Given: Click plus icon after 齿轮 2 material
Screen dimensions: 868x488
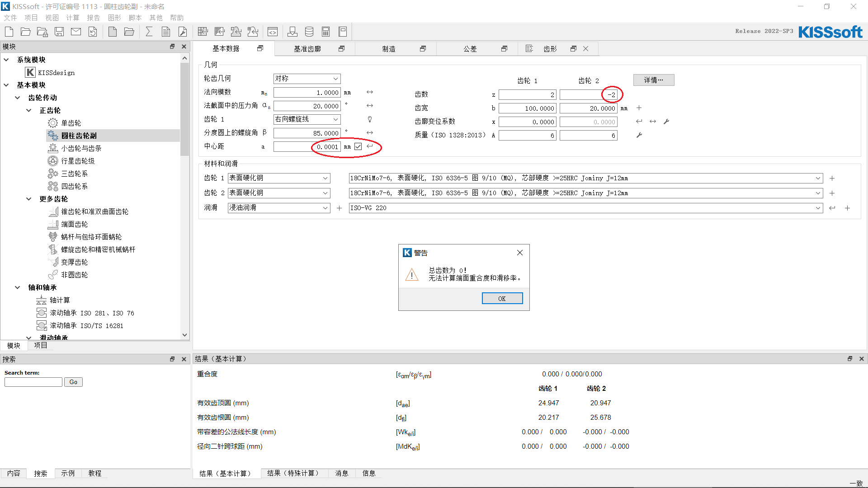Looking at the screenshot, I should coord(832,193).
